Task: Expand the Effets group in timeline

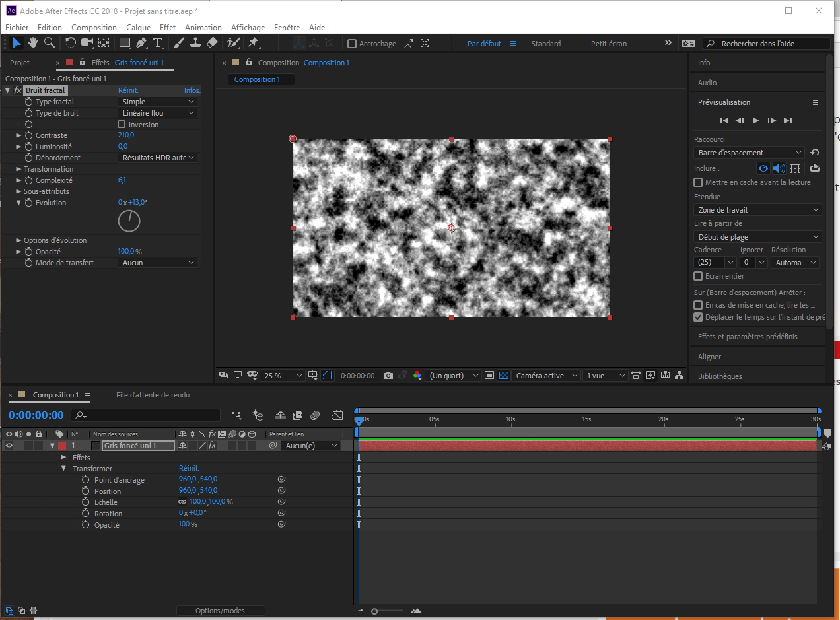Action: [64, 458]
